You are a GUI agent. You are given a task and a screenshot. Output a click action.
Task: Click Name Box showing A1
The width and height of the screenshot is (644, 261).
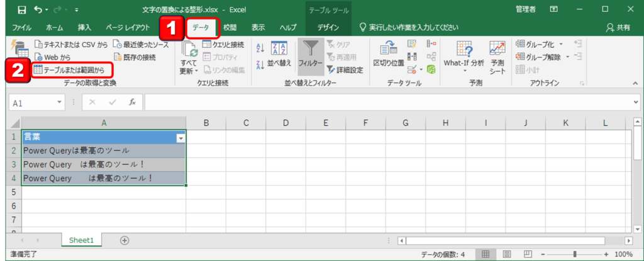[x=33, y=103]
